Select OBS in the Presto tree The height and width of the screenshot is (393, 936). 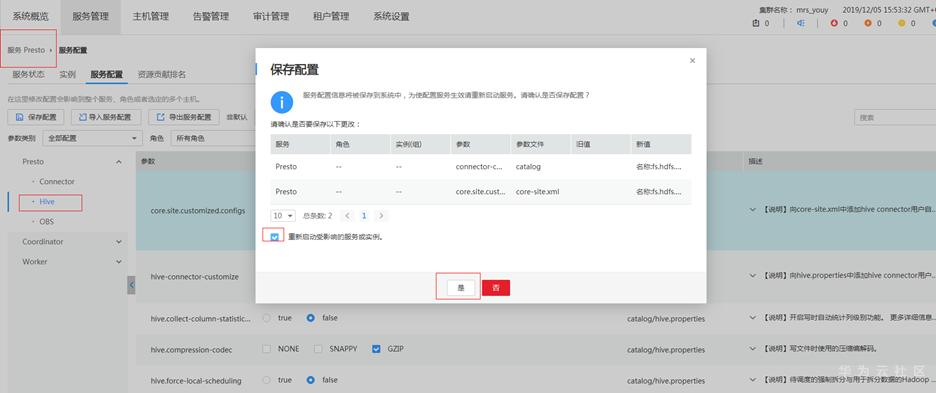(47, 222)
